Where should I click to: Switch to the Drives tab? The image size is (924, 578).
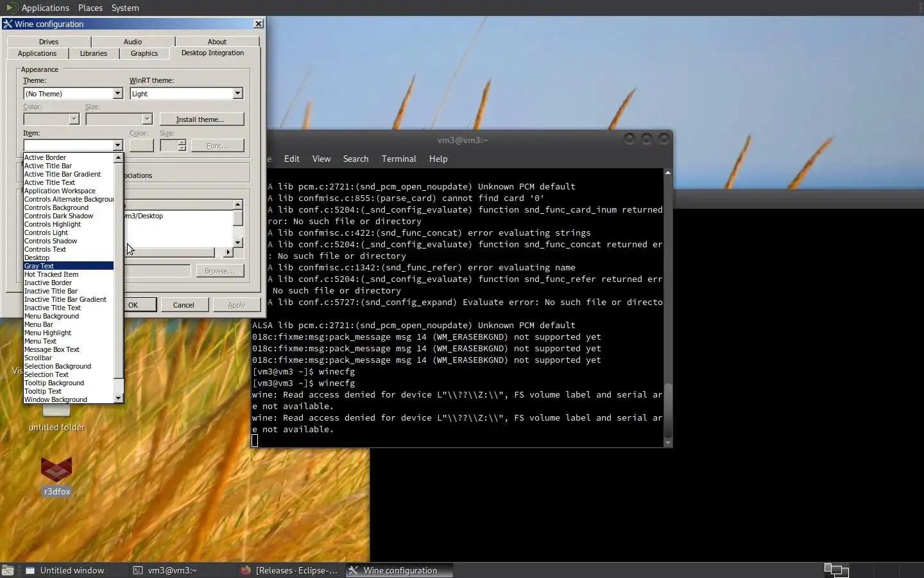coord(49,42)
